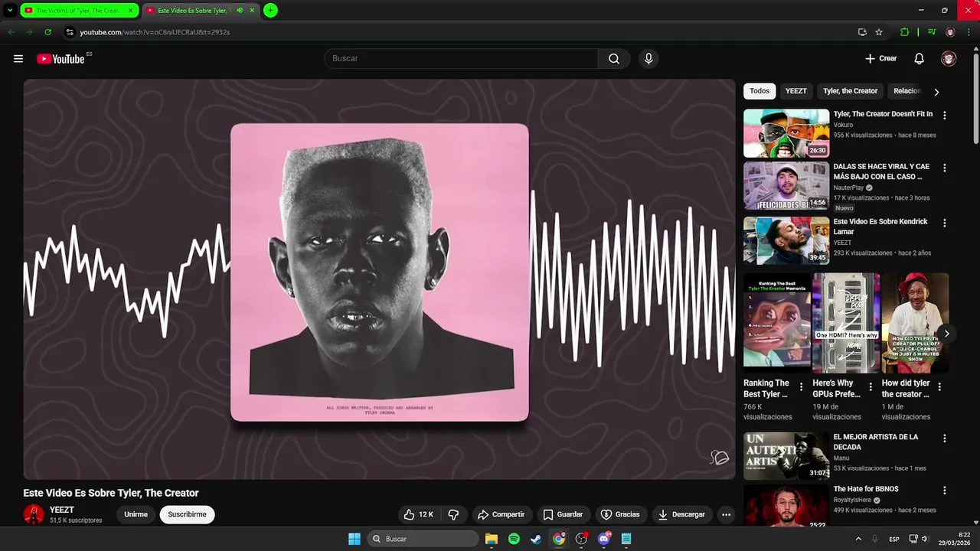Open Notepad from the taskbar
This screenshot has width=980, height=551.
click(x=626, y=539)
